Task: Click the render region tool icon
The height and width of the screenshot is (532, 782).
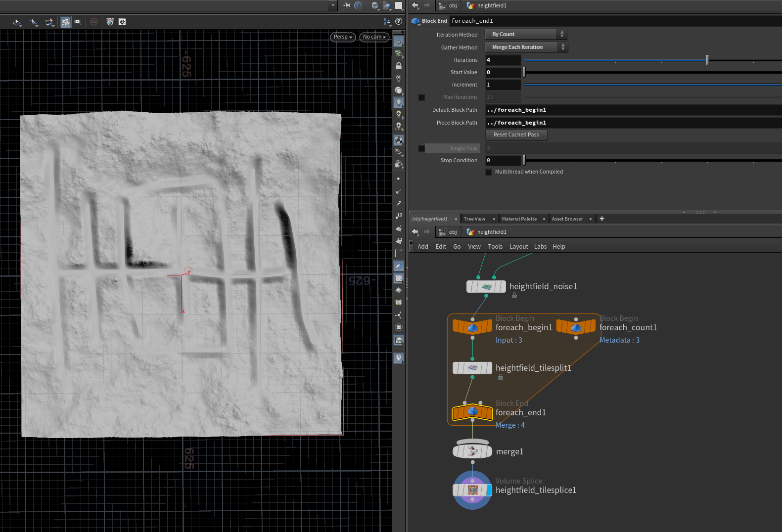Action: [x=78, y=22]
